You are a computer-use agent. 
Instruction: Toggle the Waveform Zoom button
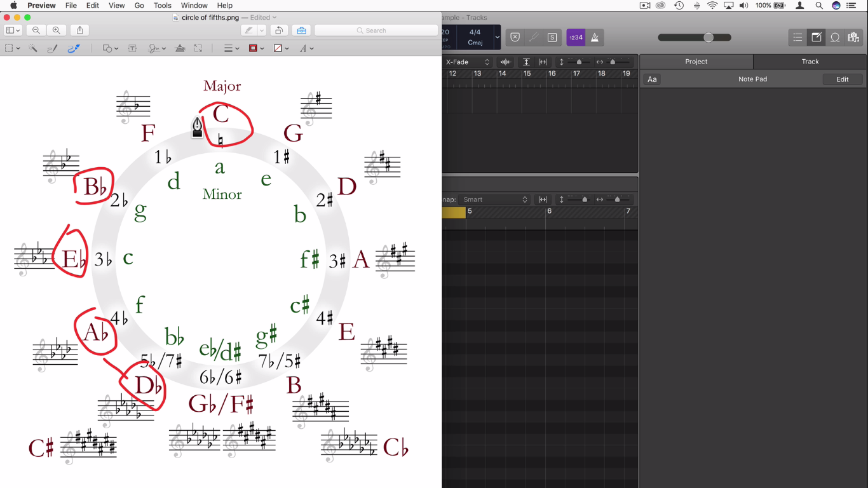click(506, 62)
